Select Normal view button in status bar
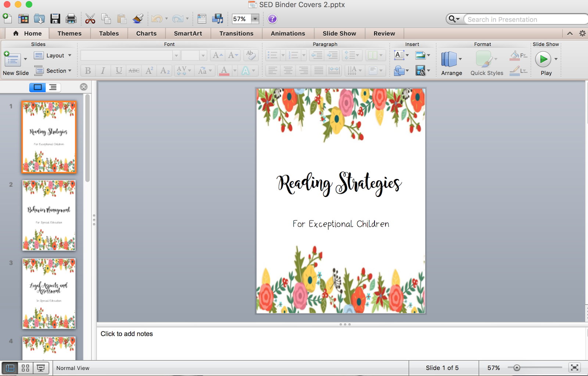The image size is (588, 376). click(x=10, y=368)
